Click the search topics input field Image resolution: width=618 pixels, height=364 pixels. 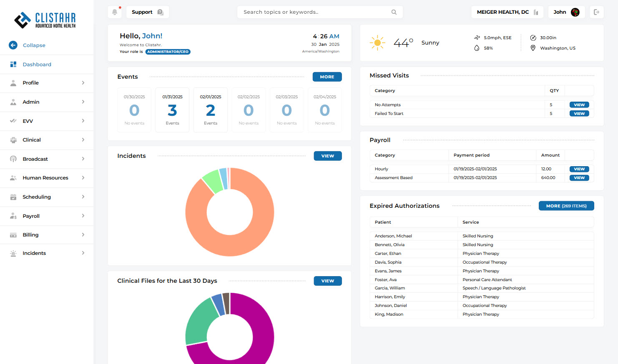point(320,12)
